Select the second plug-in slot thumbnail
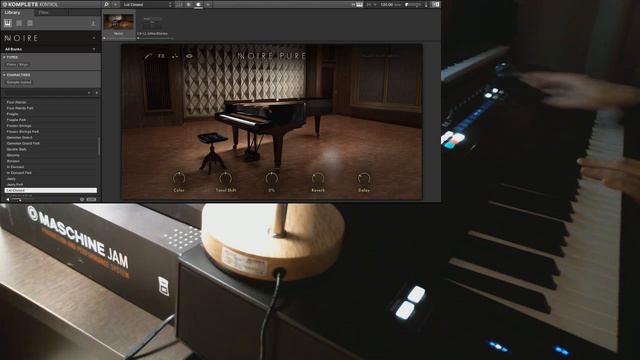Screen dimensions: 640x360 [x=152, y=24]
